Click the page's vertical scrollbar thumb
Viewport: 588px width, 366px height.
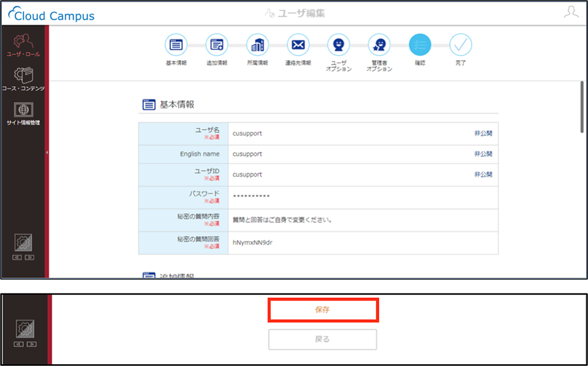(582, 106)
